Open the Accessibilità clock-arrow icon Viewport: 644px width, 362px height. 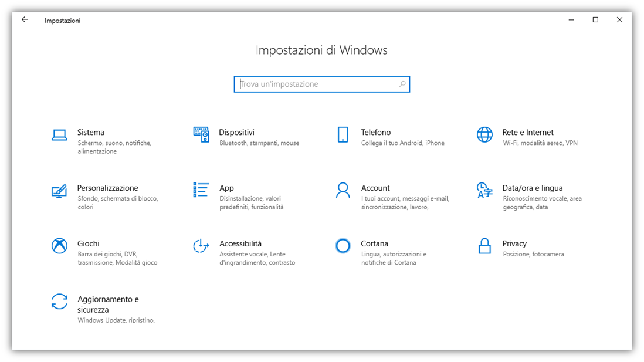(x=201, y=246)
